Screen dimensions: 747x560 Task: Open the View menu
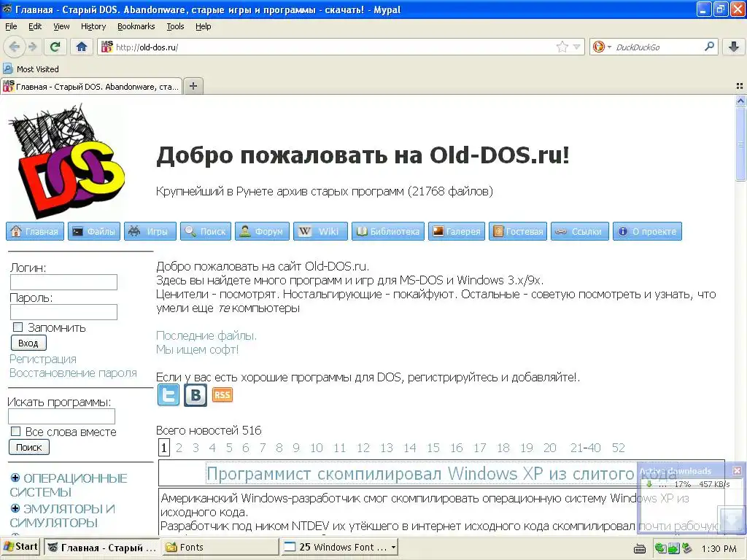coord(61,26)
